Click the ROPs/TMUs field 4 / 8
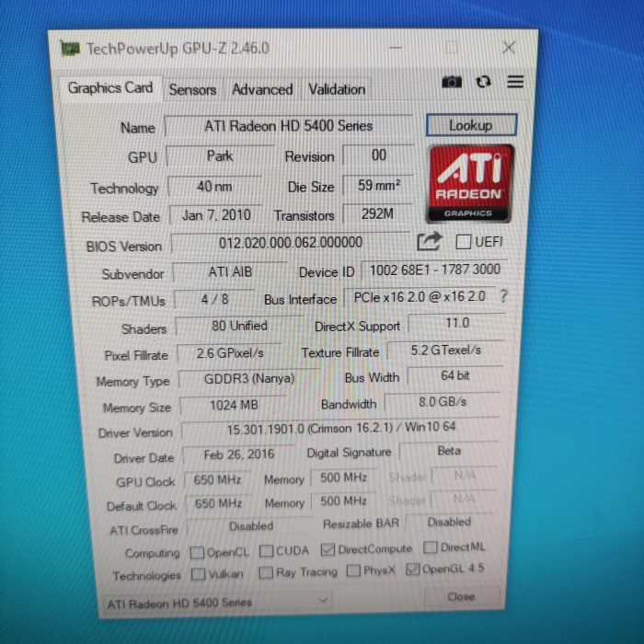The image size is (644, 644). point(214,299)
